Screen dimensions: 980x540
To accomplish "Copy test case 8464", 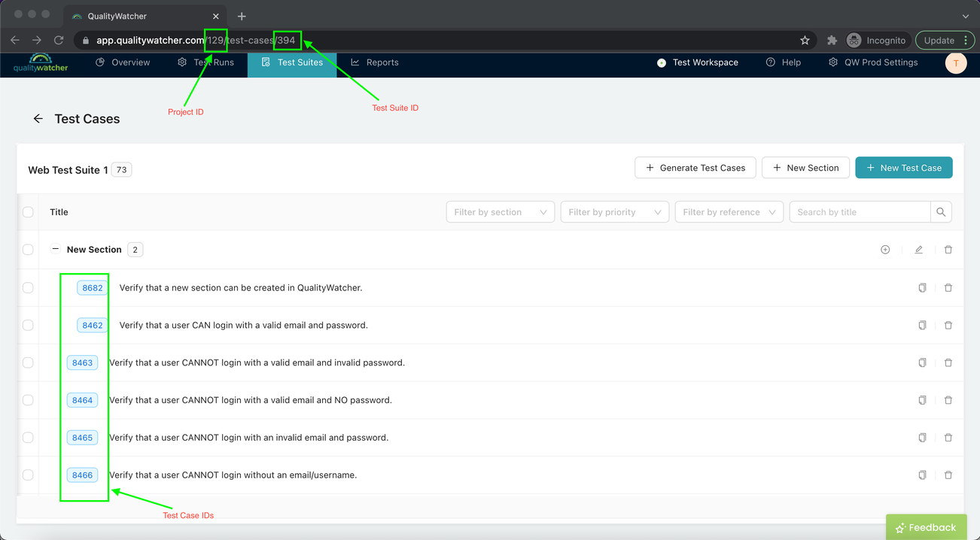I will tap(922, 400).
